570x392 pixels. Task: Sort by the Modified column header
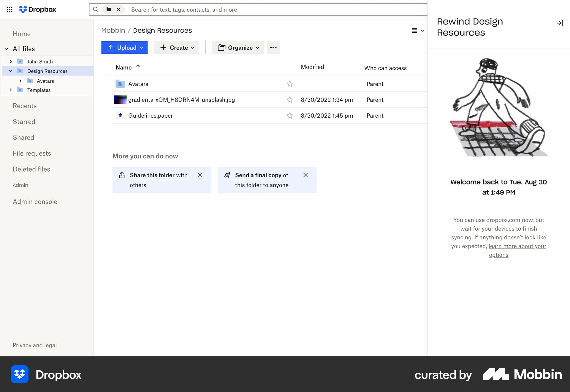[312, 67]
